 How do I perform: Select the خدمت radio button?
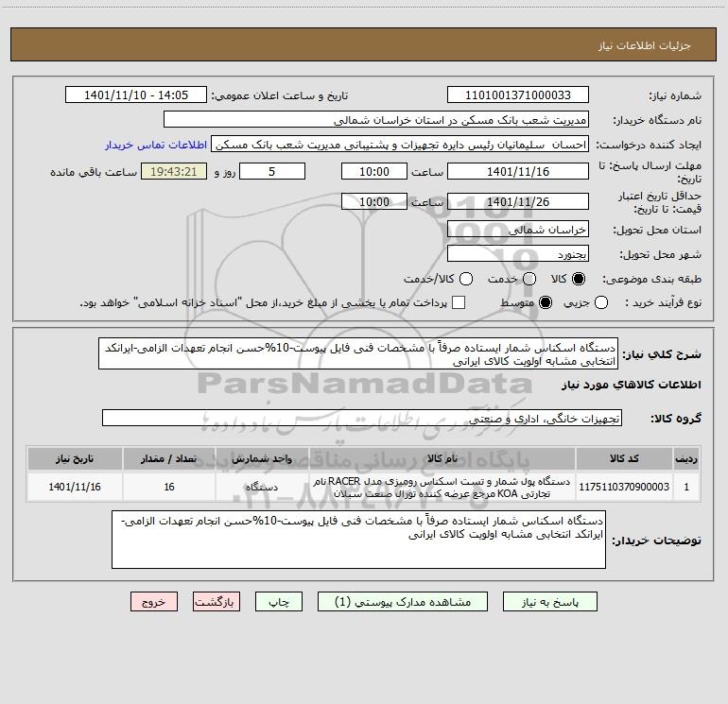click(529, 279)
